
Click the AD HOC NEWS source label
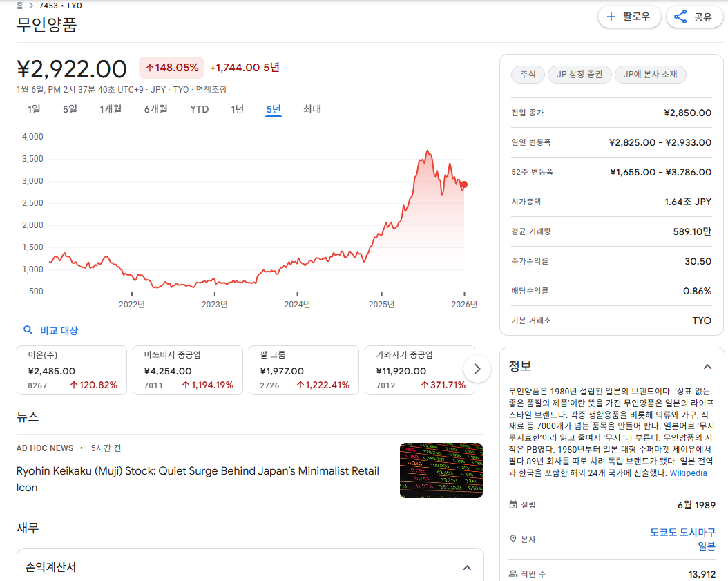[45, 448]
